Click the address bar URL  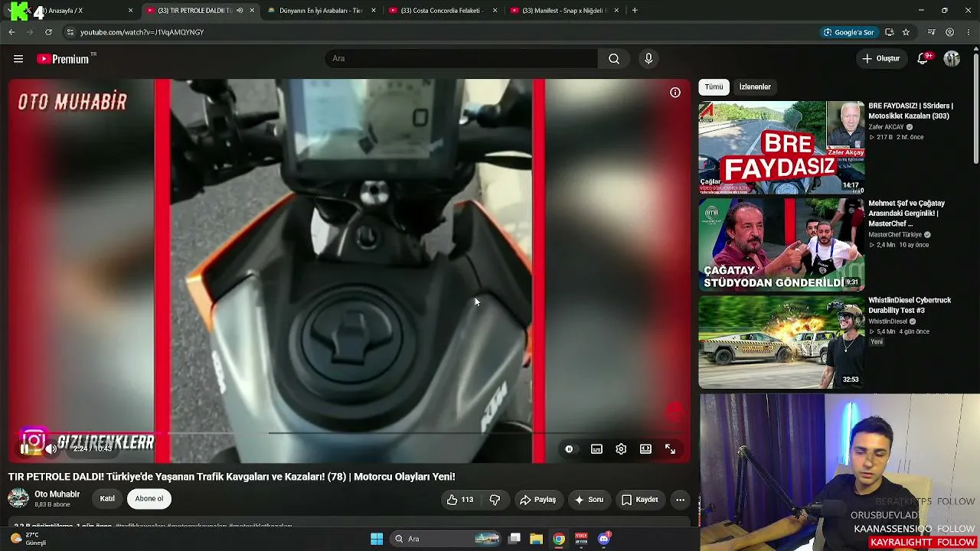(x=142, y=32)
